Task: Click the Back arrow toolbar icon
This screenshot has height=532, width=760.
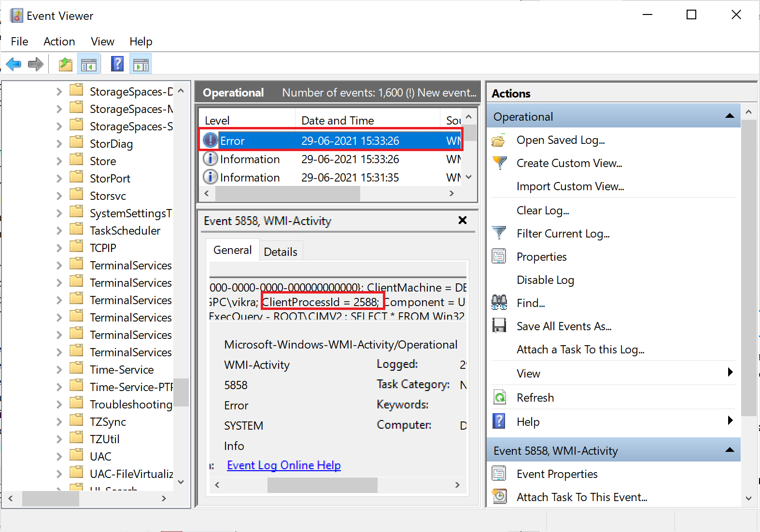Action: (x=14, y=64)
